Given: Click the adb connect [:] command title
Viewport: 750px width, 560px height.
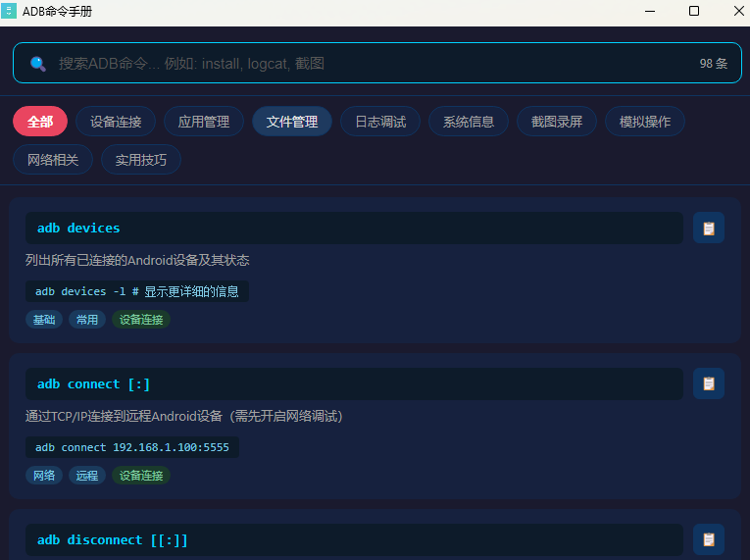Looking at the screenshot, I should click(94, 383).
